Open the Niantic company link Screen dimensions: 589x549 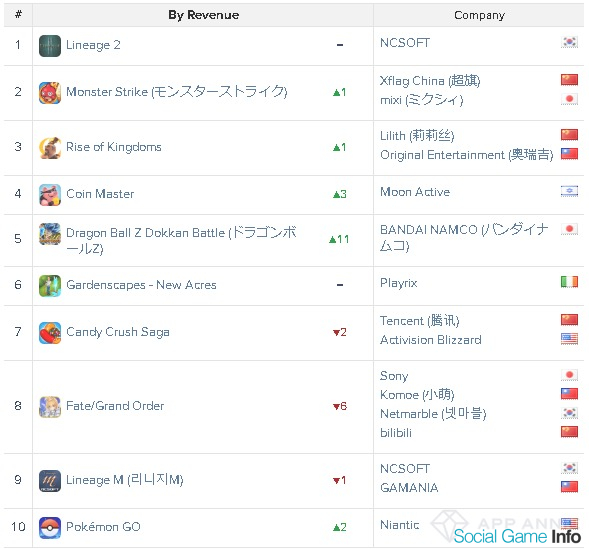tap(400, 525)
